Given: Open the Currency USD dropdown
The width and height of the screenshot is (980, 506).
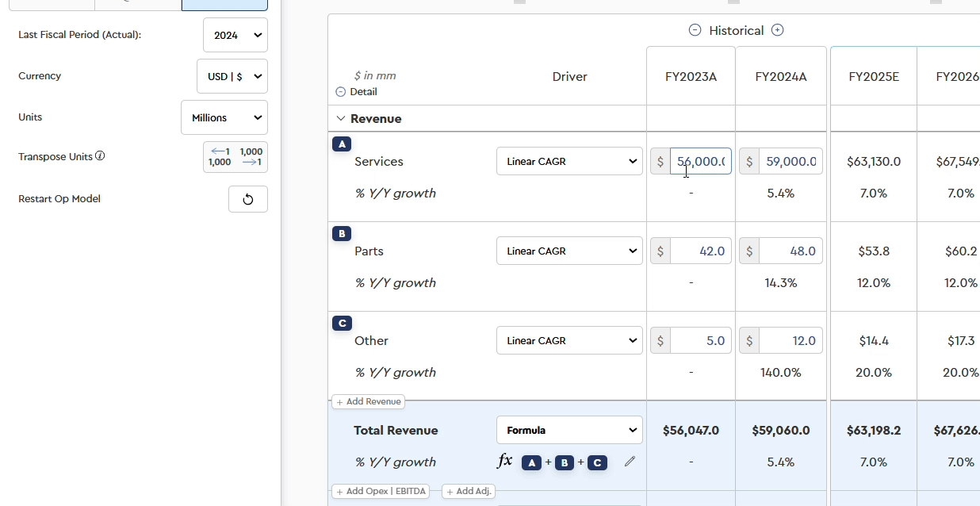Looking at the screenshot, I should click(x=232, y=77).
